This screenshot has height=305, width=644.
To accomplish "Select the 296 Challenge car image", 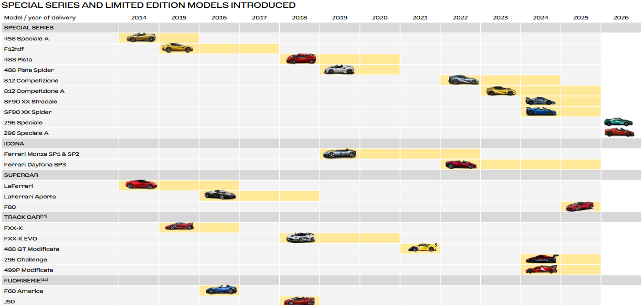I will tap(542, 259).
